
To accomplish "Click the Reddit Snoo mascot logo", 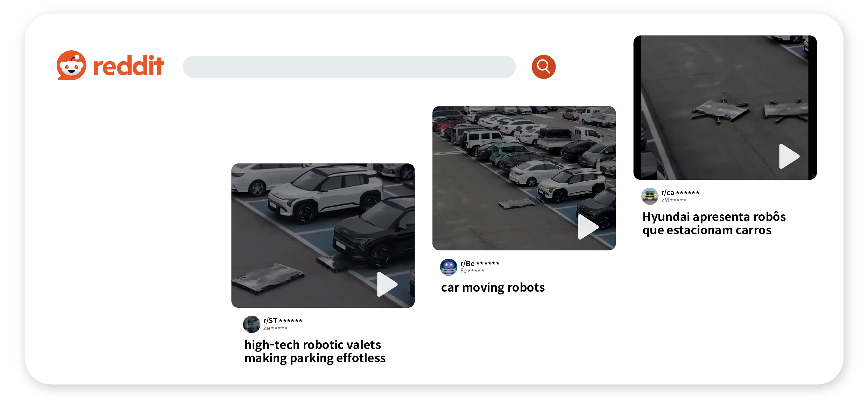I will point(71,65).
